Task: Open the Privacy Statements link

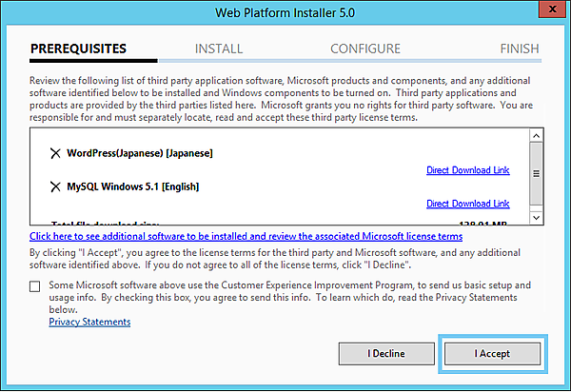Action: point(89,322)
